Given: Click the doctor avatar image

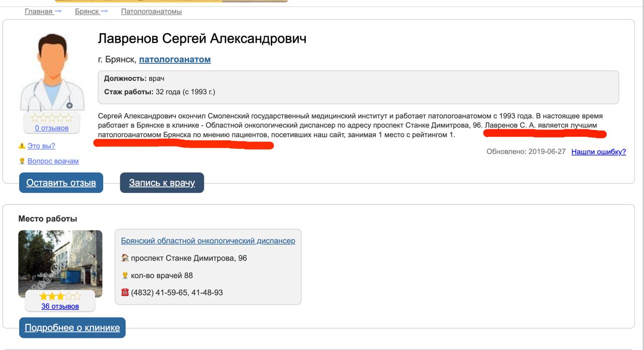Looking at the screenshot, I should tap(52, 73).
